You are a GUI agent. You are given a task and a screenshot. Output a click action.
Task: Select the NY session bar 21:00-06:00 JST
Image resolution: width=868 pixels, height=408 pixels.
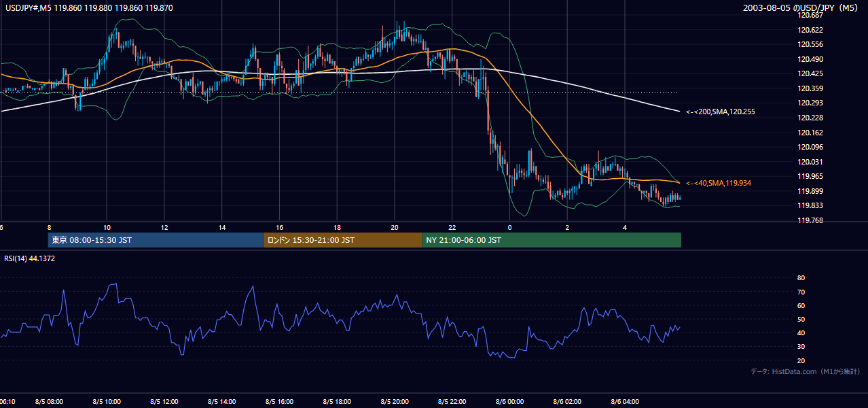point(551,240)
